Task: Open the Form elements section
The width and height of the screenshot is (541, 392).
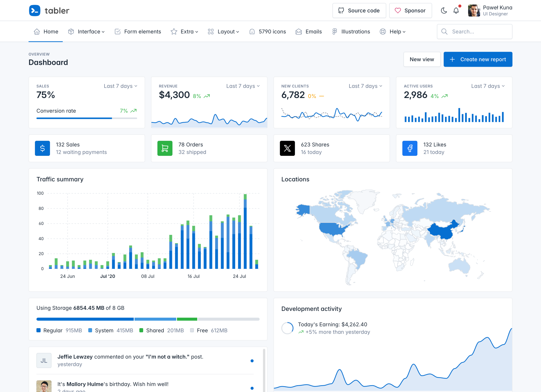Action: [142, 31]
